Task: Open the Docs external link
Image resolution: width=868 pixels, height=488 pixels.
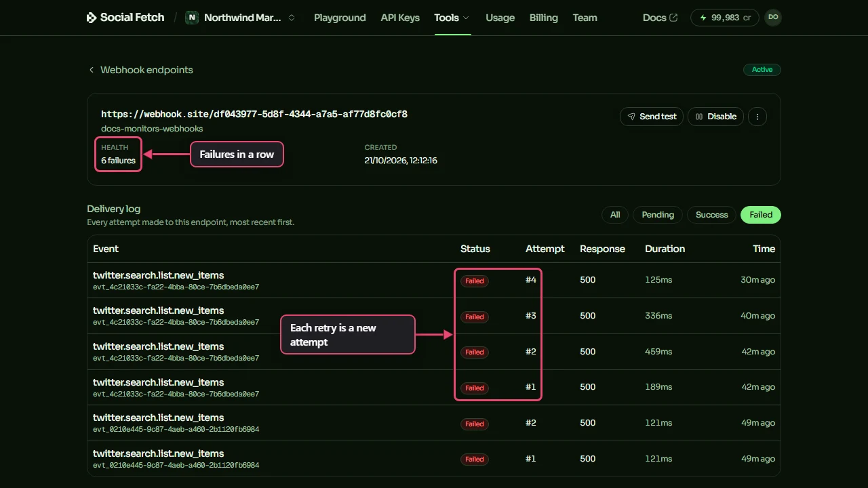Action: point(660,18)
